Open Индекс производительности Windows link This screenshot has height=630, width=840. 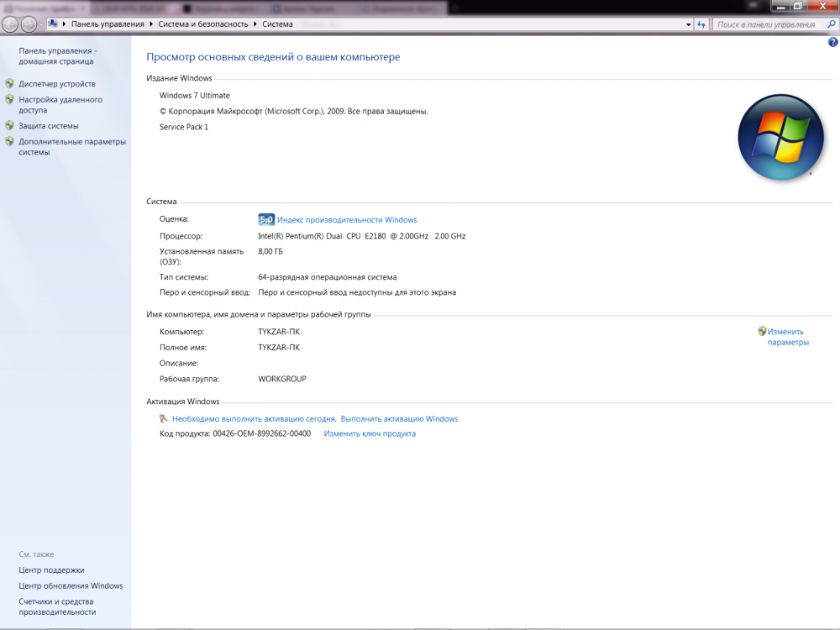[x=347, y=219]
